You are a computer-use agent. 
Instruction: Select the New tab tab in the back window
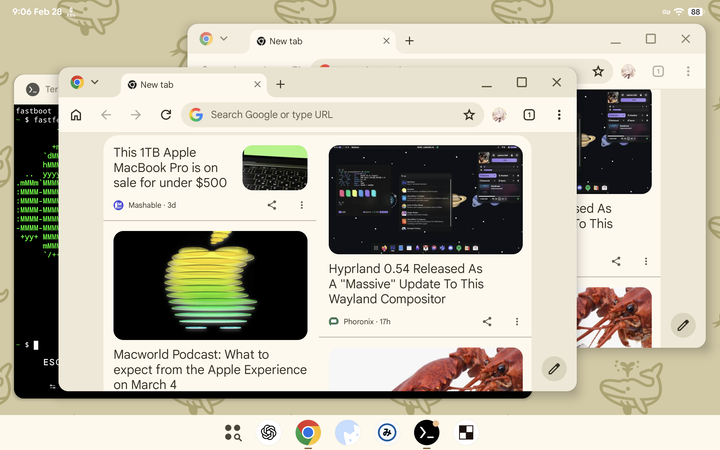tap(318, 41)
